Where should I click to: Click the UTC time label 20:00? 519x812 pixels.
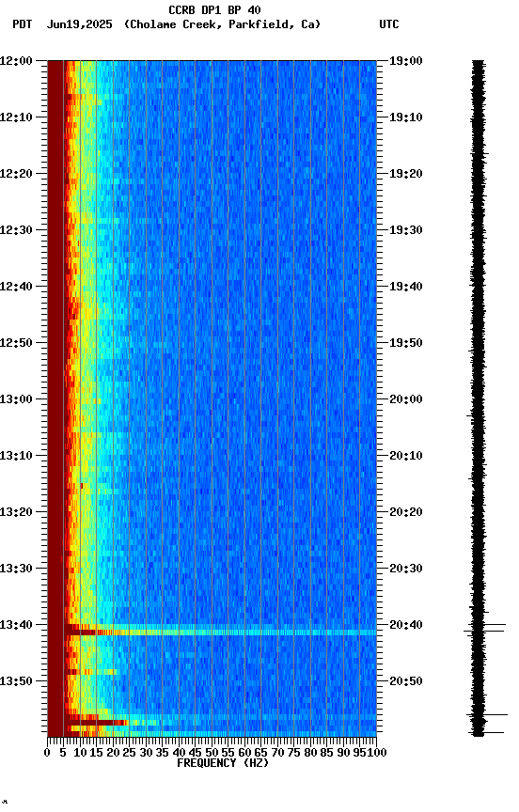pyautogui.click(x=406, y=399)
